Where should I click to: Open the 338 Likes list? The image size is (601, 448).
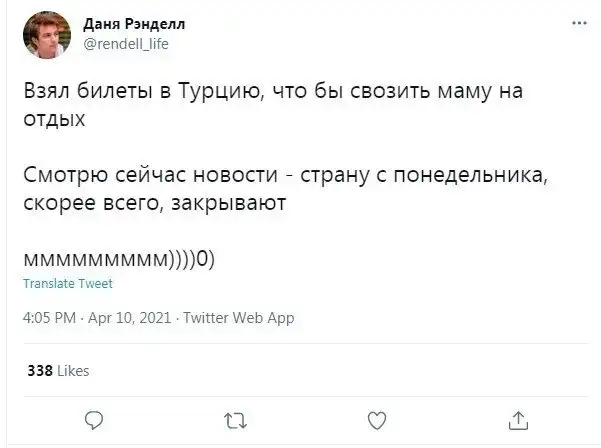(58, 370)
